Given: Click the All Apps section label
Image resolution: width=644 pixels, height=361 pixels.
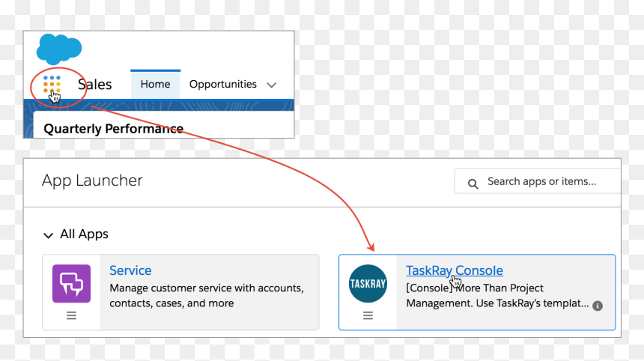Looking at the screenshot, I should 84,234.
